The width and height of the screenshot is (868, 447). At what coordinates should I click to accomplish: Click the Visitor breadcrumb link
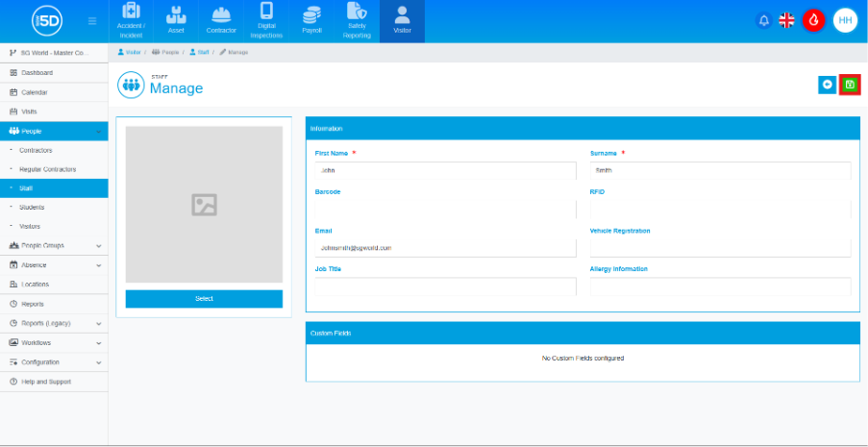pos(129,52)
